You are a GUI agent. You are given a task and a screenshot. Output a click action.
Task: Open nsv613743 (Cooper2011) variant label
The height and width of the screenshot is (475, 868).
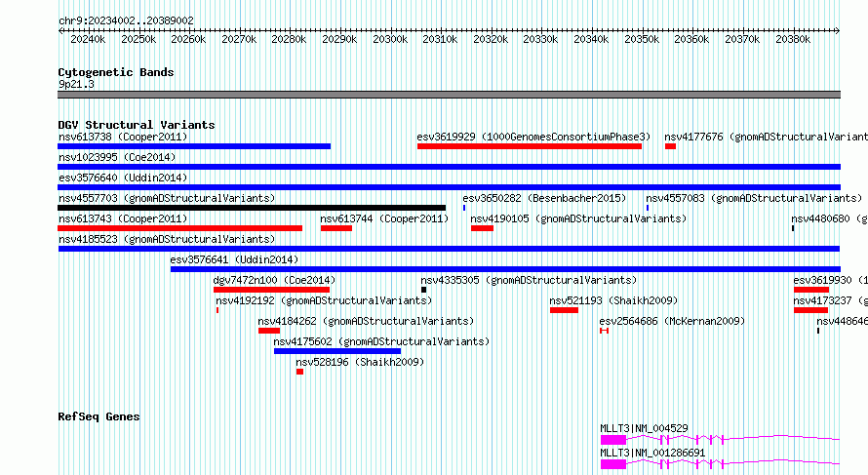pos(123,218)
